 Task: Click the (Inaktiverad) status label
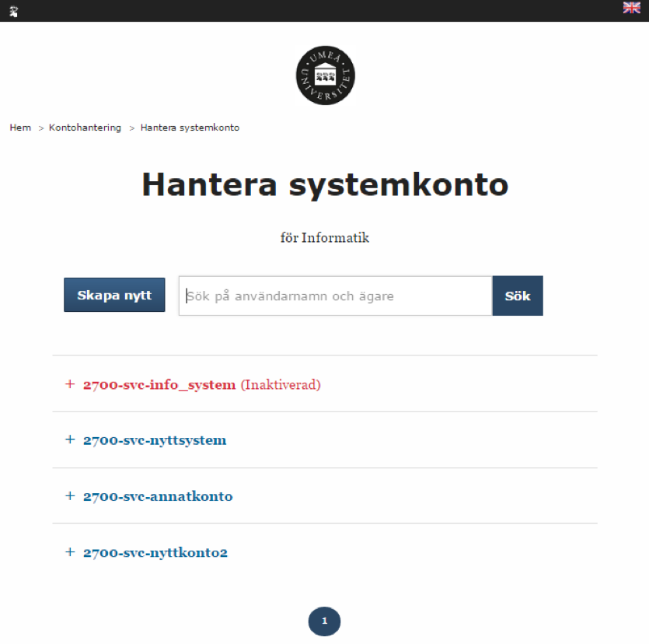tap(281, 385)
